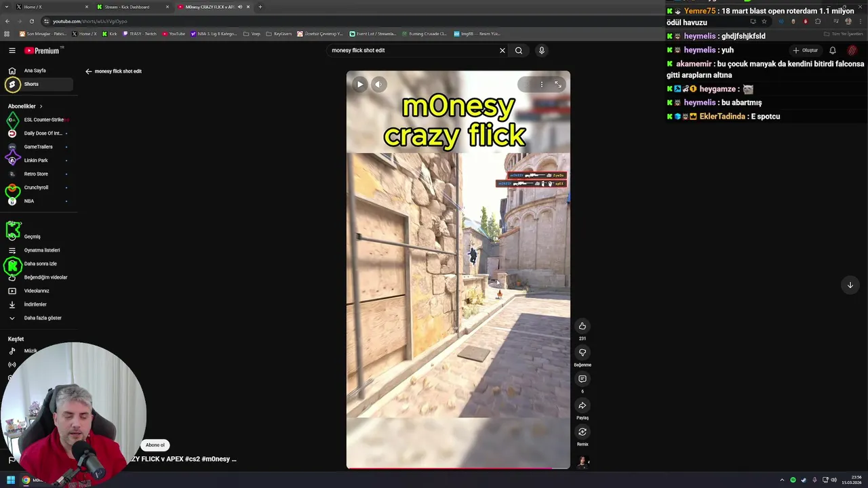This screenshot has height=488, width=868.
Task: Remix this Shorts video
Action: pyautogui.click(x=582, y=432)
